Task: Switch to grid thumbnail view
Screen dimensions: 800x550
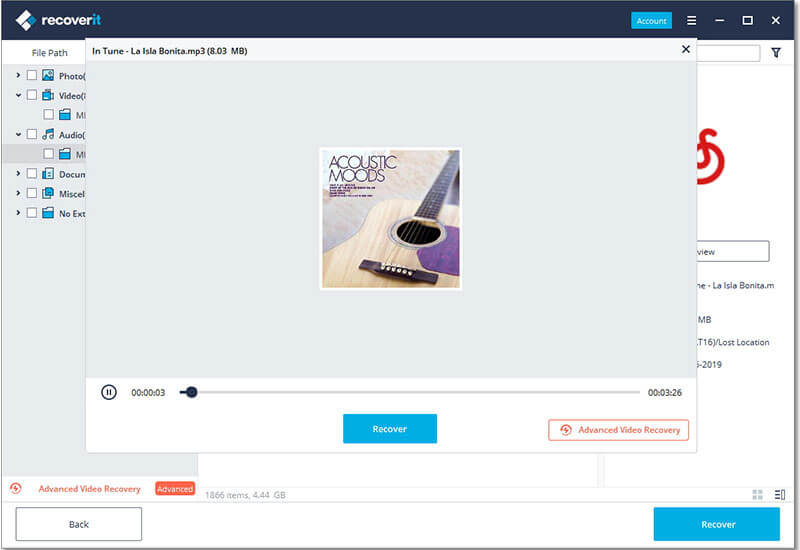Action: coord(758,494)
